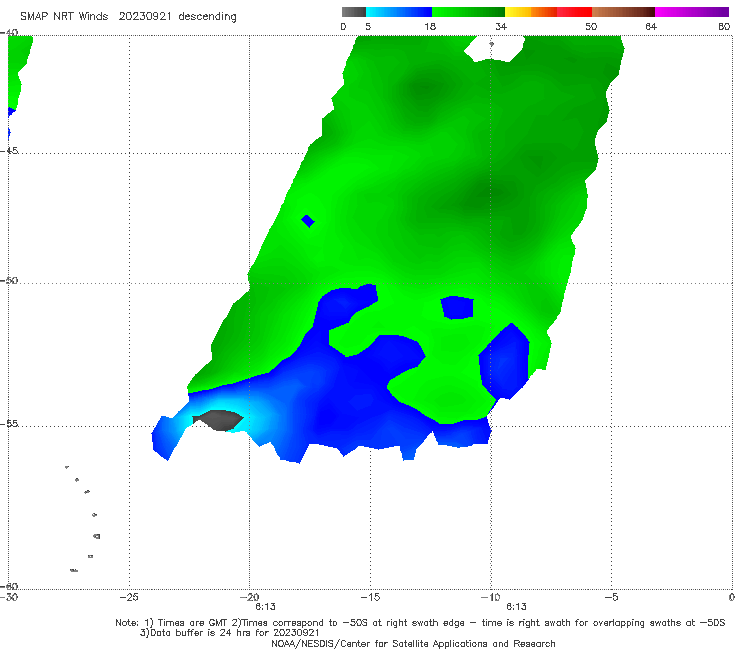Click the 'Note: 1) Times are GMT' line
This screenshot has height=650, width=740.
[x=420, y=623]
